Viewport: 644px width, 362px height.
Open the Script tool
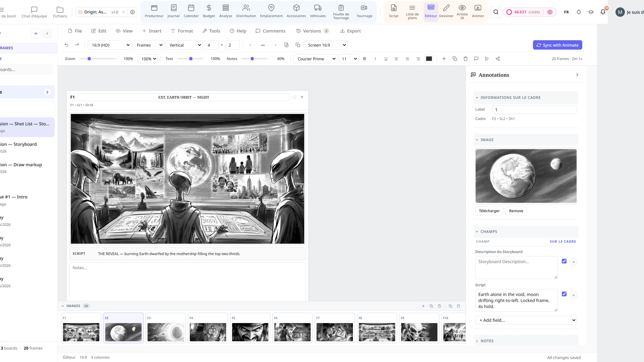tap(394, 12)
